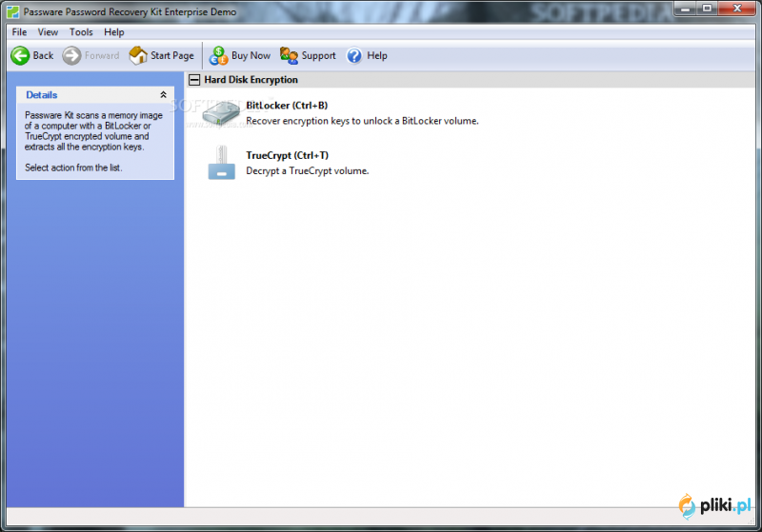Click the Buy Now currency icon
The width and height of the screenshot is (762, 532).
(x=218, y=56)
